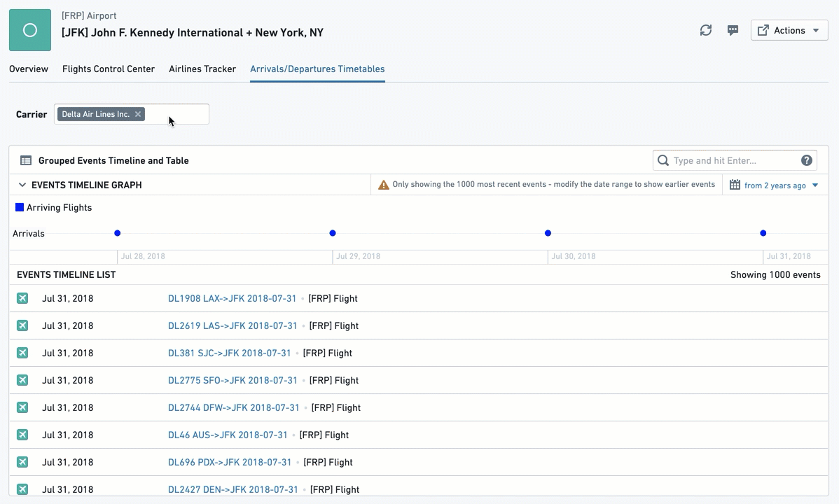Open flight DL2744 DFW->JFK link
This screenshot has width=839, height=504.
(x=233, y=407)
